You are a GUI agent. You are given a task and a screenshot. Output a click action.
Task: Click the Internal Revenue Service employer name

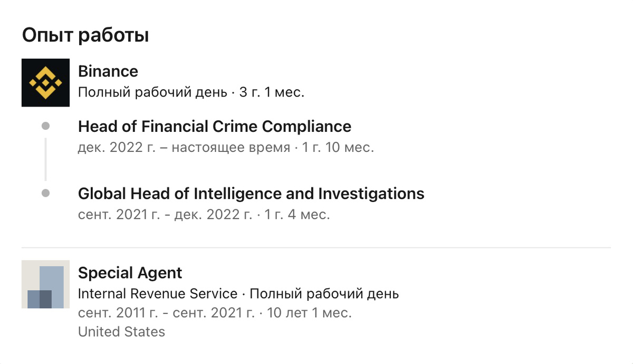coord(158,294)
